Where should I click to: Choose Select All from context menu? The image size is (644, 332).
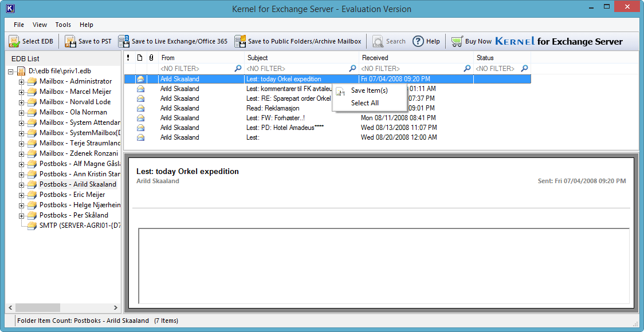(364, 103)
